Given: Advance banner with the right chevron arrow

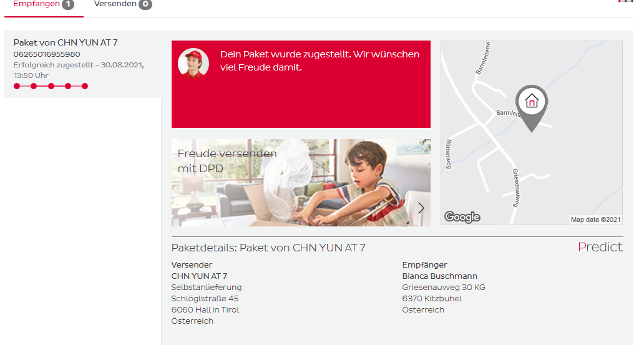Looking at the screenshot, I should pos(421,208).
